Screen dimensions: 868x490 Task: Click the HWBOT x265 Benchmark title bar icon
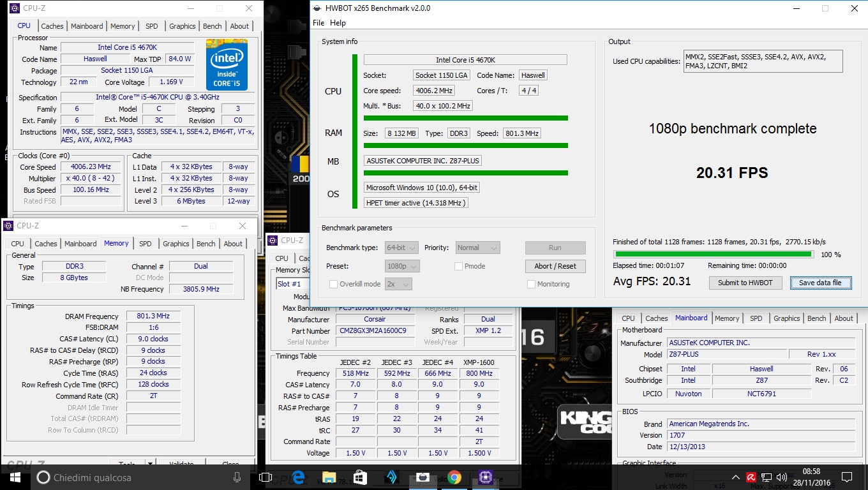click(x=317, y=8)
